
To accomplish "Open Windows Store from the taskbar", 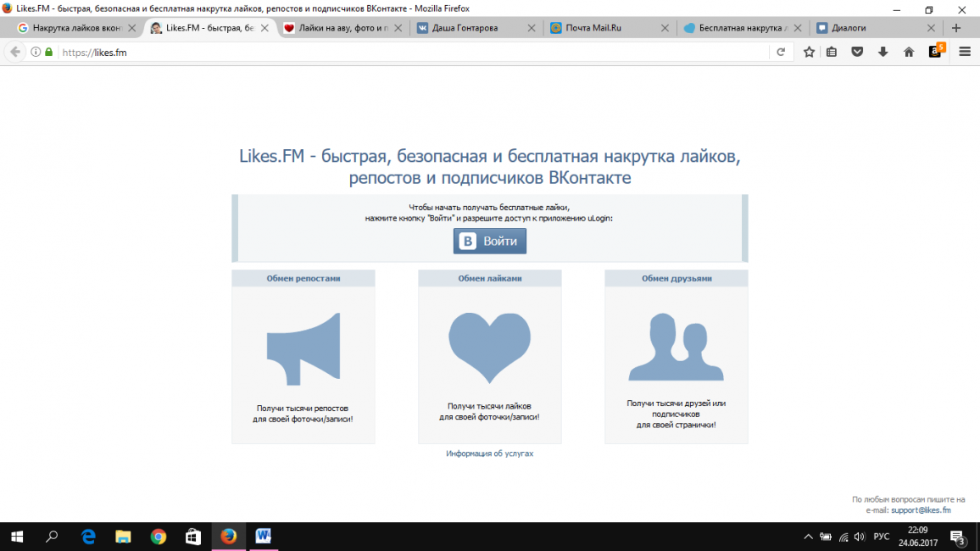I will click(193, 537).
